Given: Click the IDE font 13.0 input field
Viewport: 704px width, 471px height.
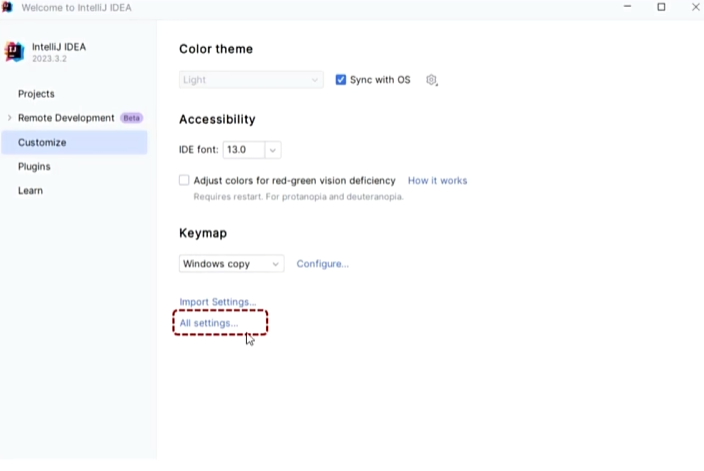Looking at the screenshot, I should coord(244,150).
